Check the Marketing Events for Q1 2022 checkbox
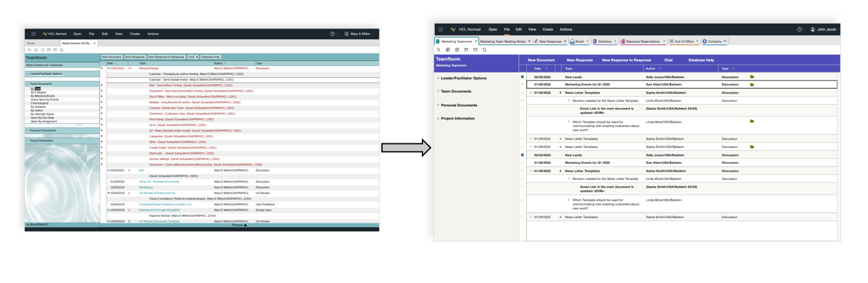Viewport: 868px width, 283px height. point(522,84)
